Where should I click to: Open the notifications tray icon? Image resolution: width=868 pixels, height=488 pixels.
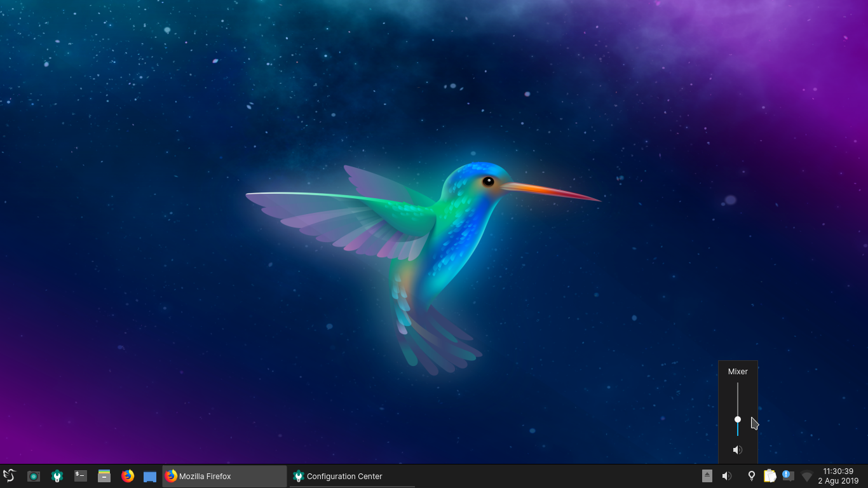pos(788,476)
